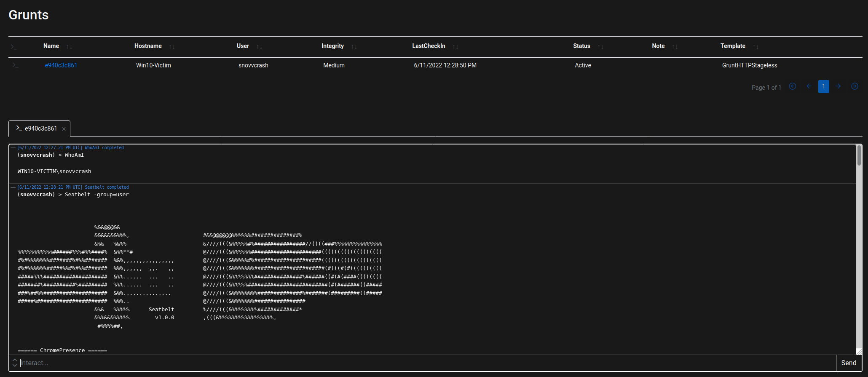Click the terminal output scrollbar thumb

pos(859,156)
